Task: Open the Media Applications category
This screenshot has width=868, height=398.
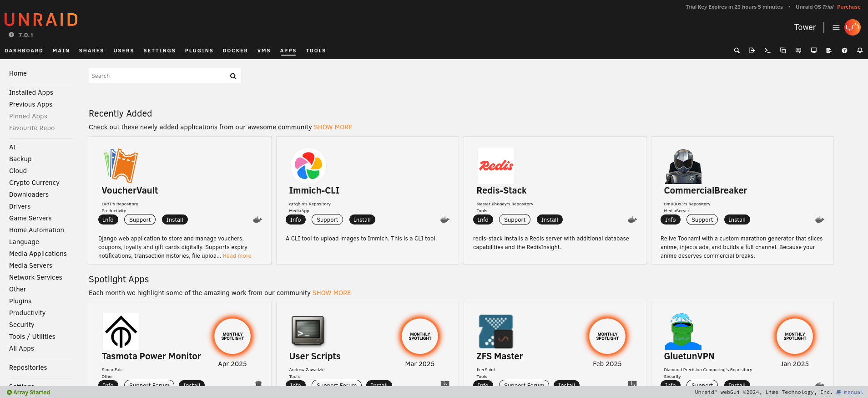Action: pos(38,254)
